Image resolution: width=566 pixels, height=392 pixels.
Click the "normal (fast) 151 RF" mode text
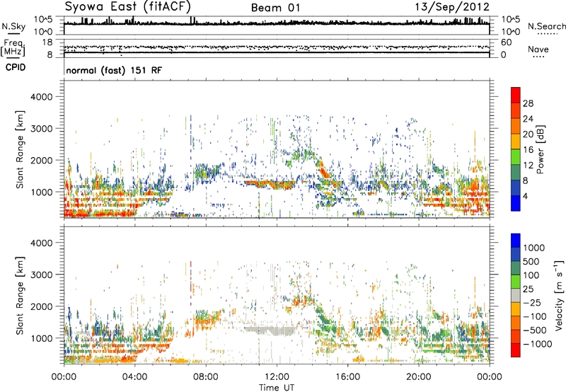(114, 70)
